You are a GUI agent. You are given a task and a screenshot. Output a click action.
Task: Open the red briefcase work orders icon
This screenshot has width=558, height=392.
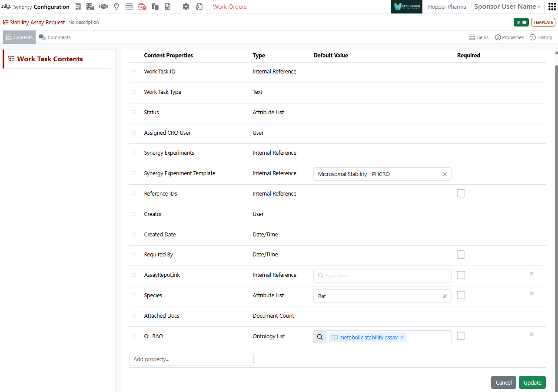[142, 7]
